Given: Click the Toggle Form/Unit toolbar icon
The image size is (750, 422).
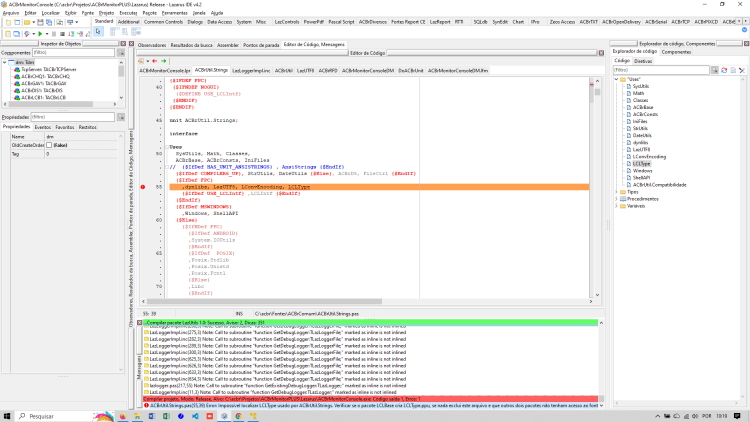Looking at the screenshot, I should tap(59, 22).
